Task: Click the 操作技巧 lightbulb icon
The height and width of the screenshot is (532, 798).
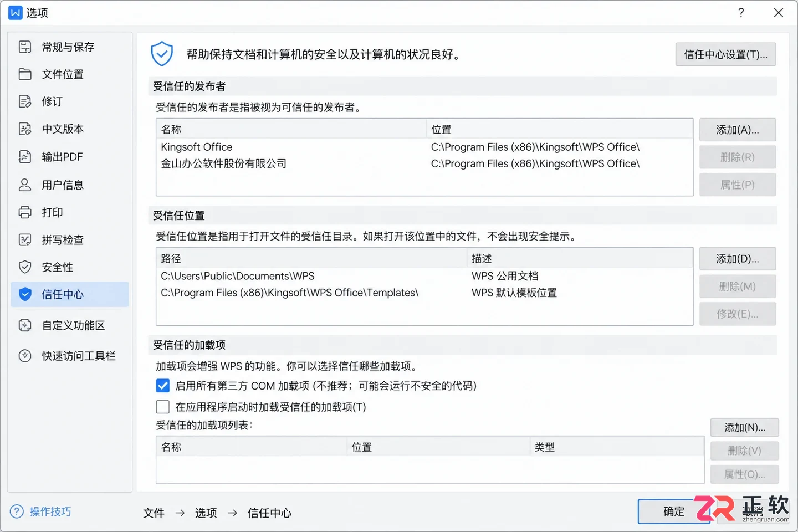Action: click(17, 511)
